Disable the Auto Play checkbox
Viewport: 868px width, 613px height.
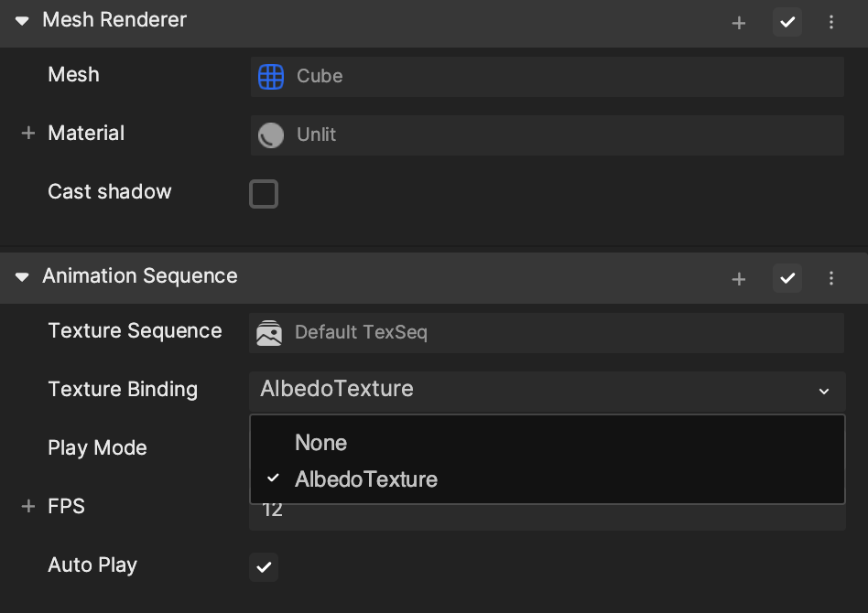264,566
